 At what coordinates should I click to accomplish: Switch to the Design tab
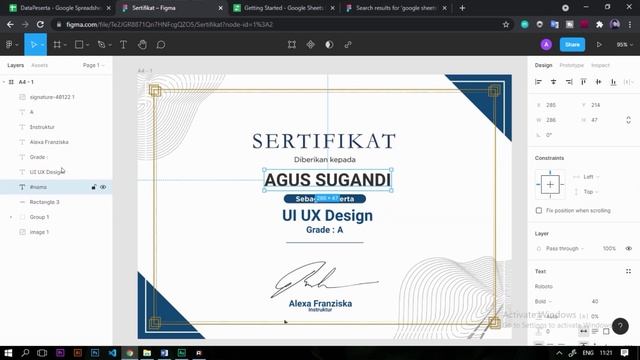pos(543,65)
